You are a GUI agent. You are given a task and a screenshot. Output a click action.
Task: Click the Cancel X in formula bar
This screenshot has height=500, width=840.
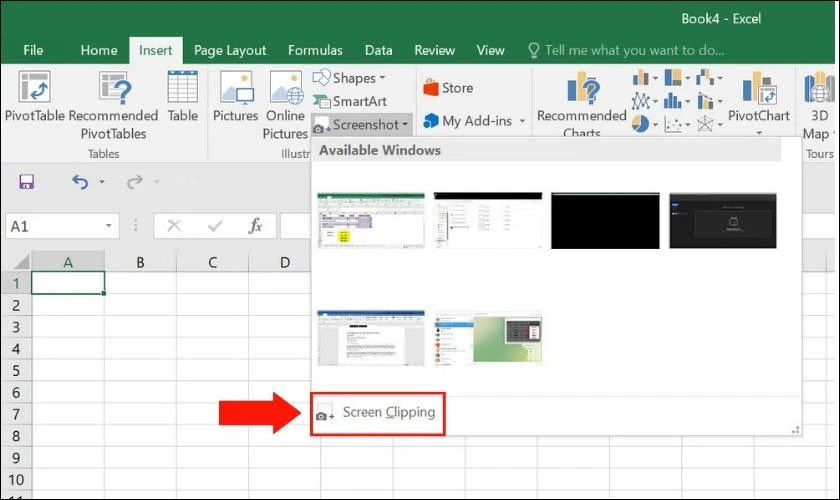(174, 226)
